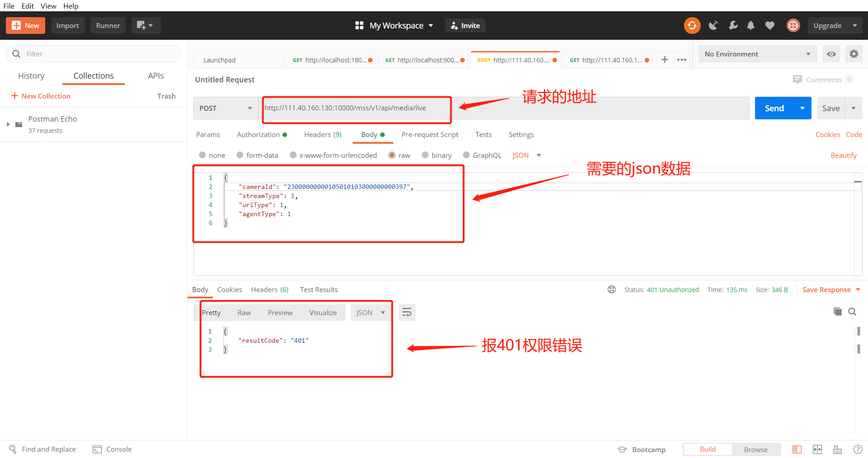Screen dimensions: 868x458
Task: Open the notifications bell
Action: (750, 26)
